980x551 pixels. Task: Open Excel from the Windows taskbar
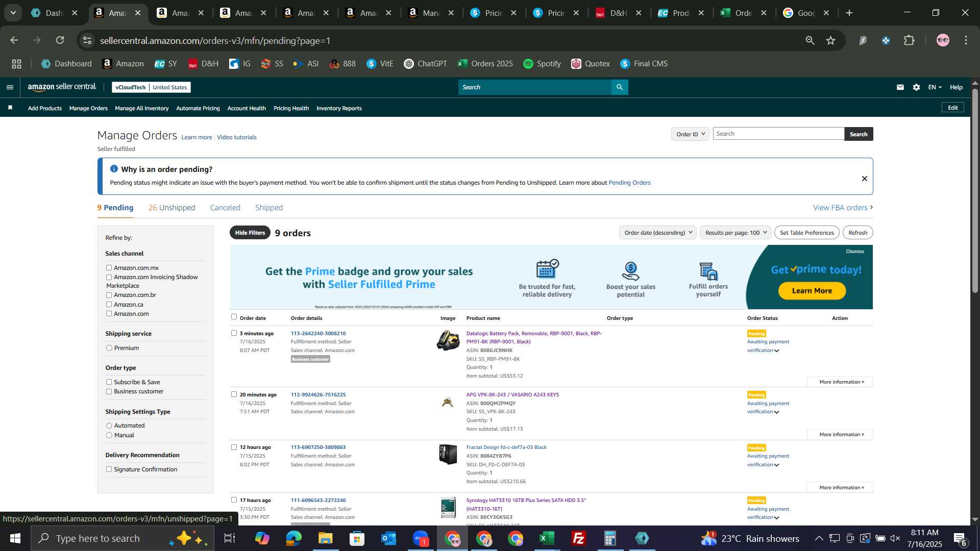point(547,538)
